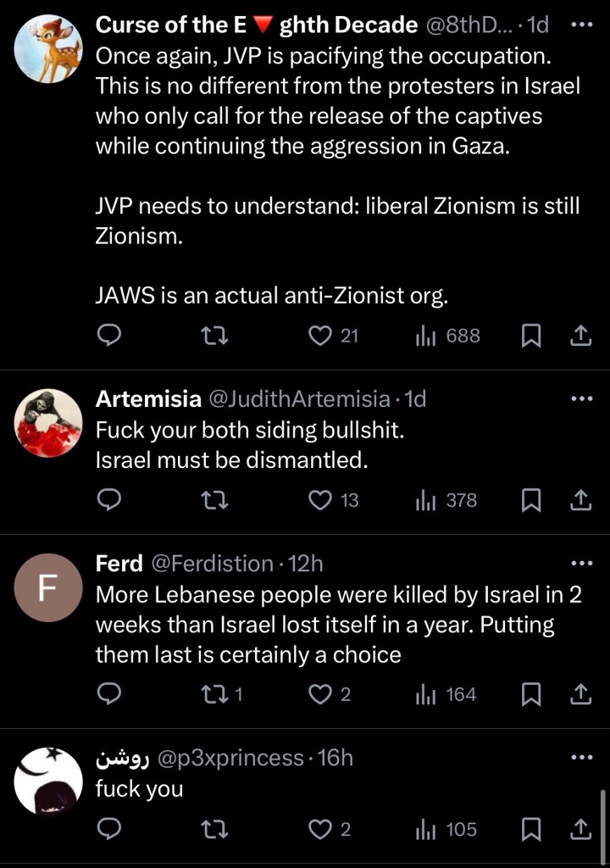This screenshot has height=868, width=610.
Task: Like the tweet with 21 likes
Action: (320, 336)
